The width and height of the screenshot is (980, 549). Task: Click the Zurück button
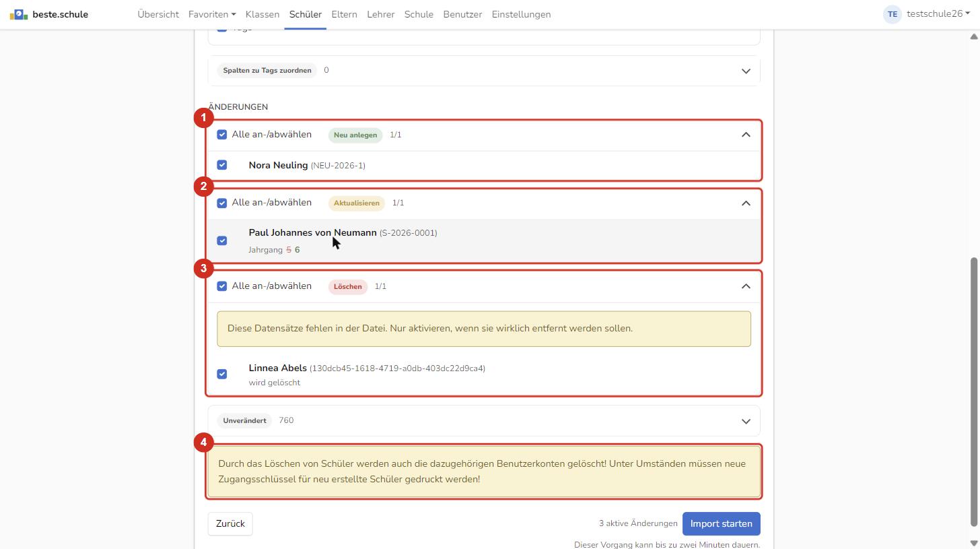pyautogui.click(x=230, y=523)
